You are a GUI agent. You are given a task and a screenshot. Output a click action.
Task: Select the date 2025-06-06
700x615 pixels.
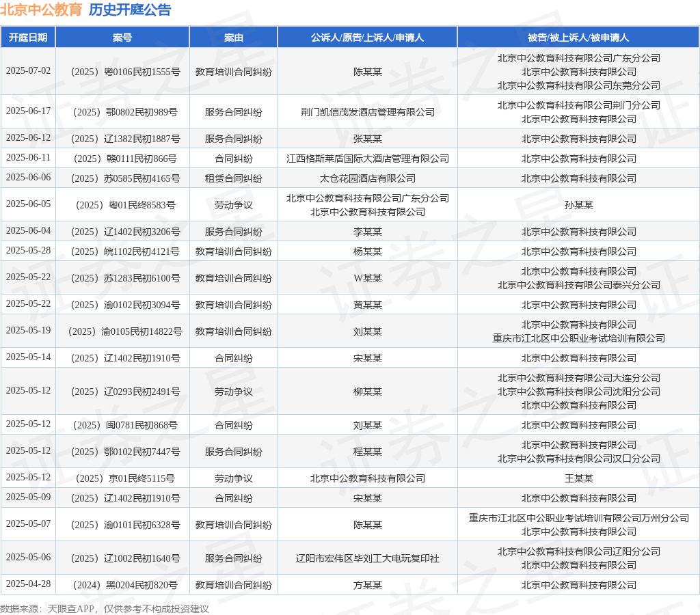click(x=28, y=177)
